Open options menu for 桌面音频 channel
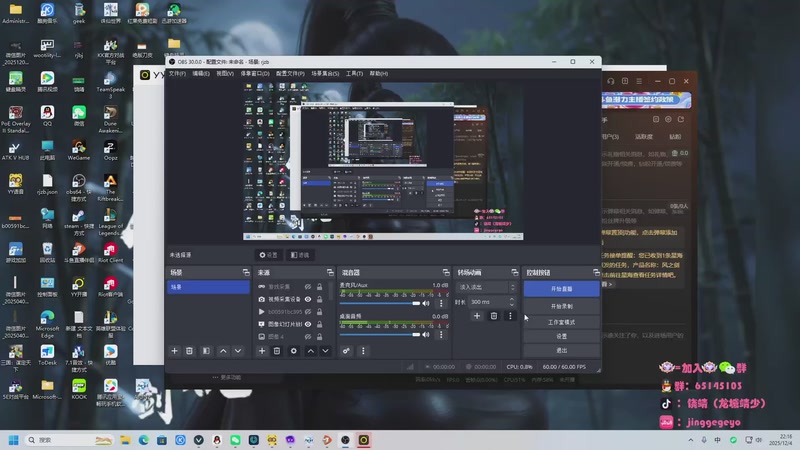This screenshot has width=800, height=450. click(443, 334)
